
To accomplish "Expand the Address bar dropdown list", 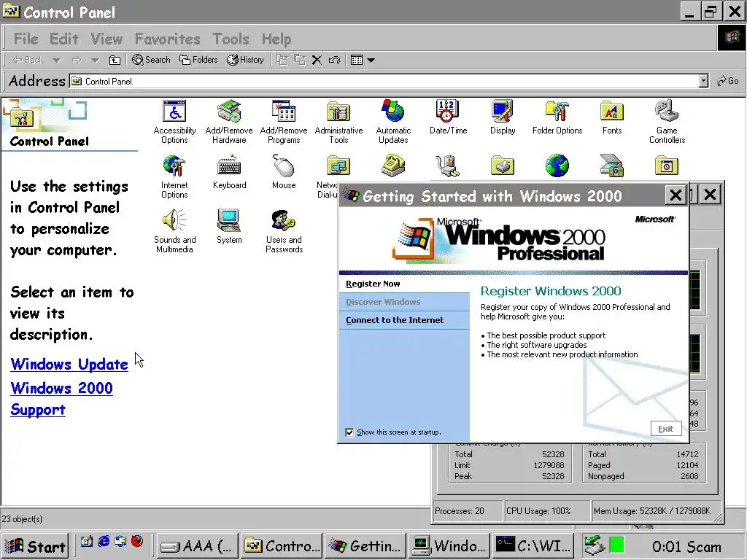I will 704,82.
